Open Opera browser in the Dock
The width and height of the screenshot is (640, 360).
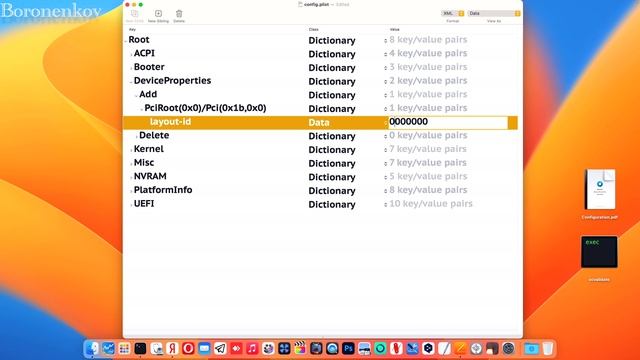(188, 348)
